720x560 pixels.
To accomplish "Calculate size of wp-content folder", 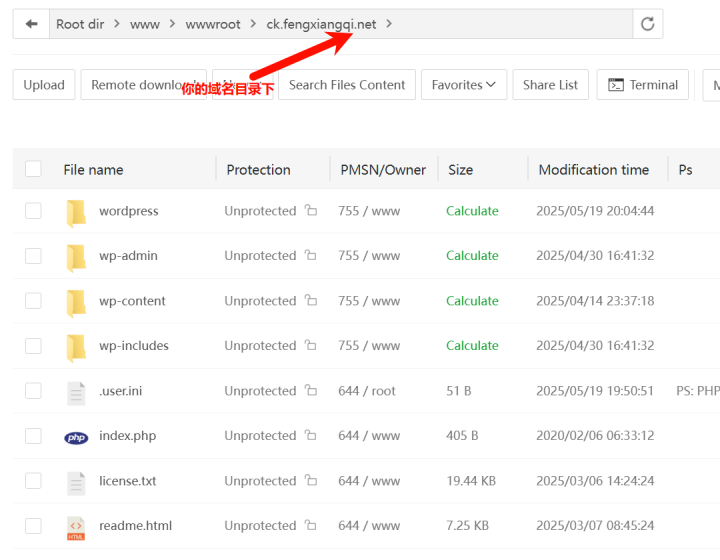I will tap(472, 301).
